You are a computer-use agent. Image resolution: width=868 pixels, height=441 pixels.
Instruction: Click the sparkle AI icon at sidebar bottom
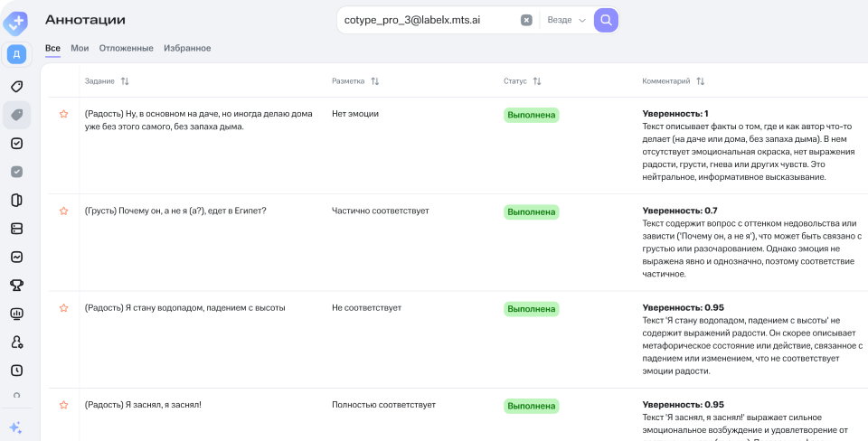pyautogui.click(x=15, y=427)
